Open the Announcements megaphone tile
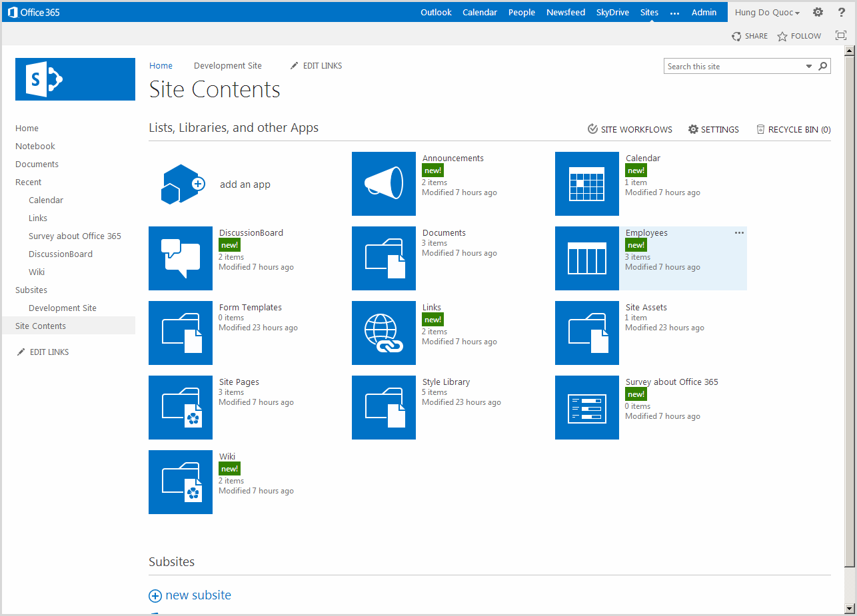This screenshot has height=616, width=857. tap(384, 184)
